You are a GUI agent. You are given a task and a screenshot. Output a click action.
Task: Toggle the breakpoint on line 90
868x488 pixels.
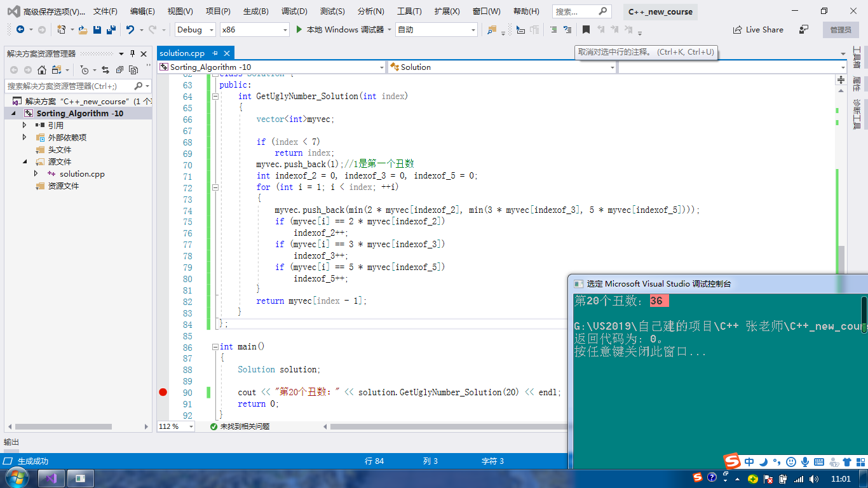163,393
